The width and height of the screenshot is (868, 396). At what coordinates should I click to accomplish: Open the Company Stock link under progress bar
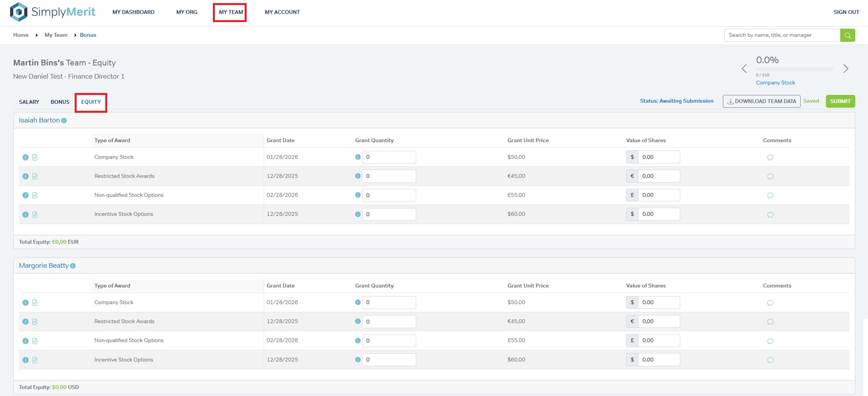click(775, 83)
